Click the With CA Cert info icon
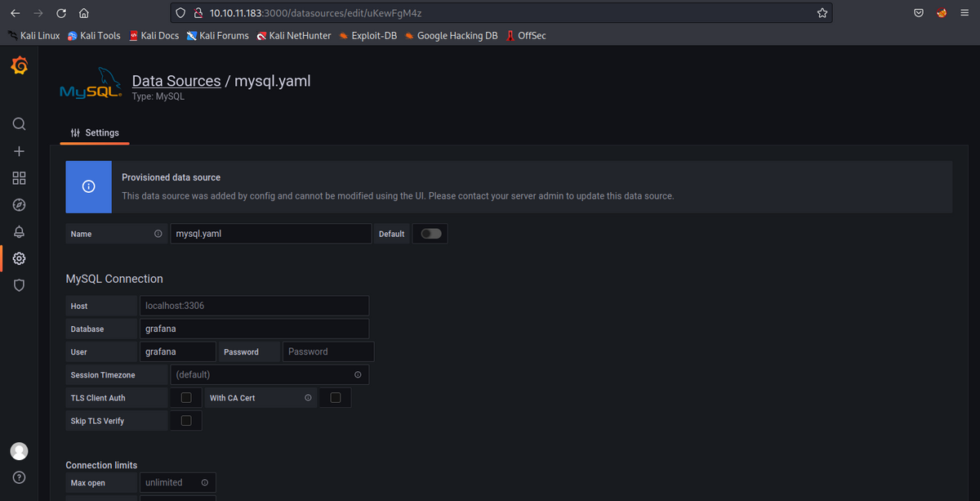The width and height of the screenshot is (980, 501). (x=308, y=398)
